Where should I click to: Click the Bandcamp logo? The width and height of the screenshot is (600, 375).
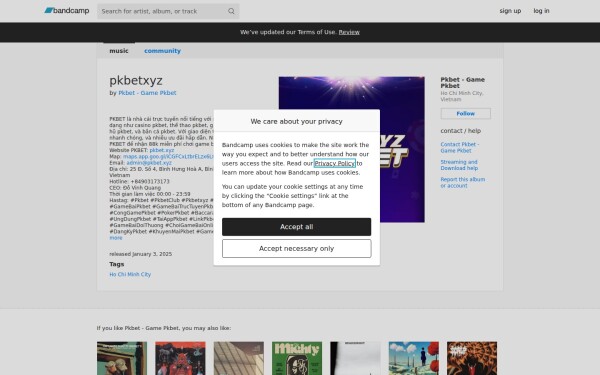click(67, 11)
